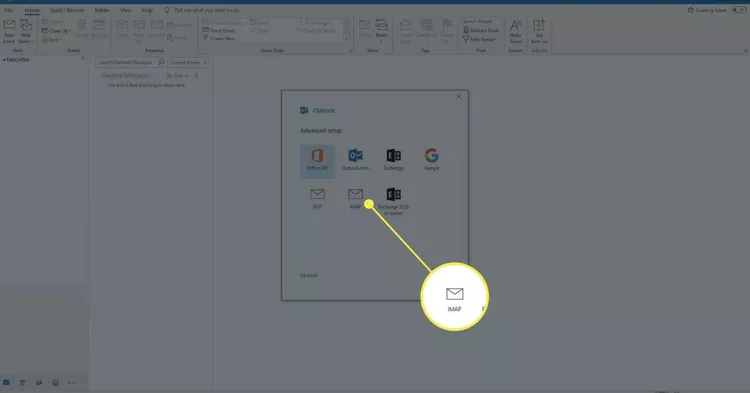Open more navigation options ellipsis
Image resolution: width=750 pixels, height=393 pixels.
click(72, 382)
